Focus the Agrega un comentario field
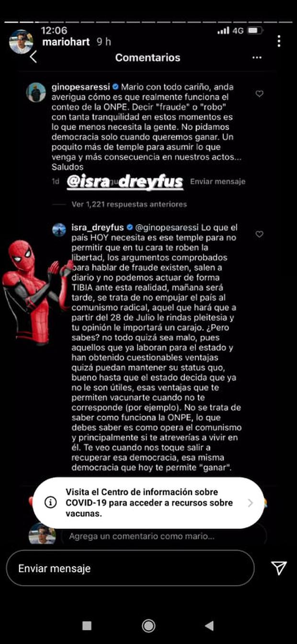This screenshot has width=297, height=644. [x=163, y=536]
